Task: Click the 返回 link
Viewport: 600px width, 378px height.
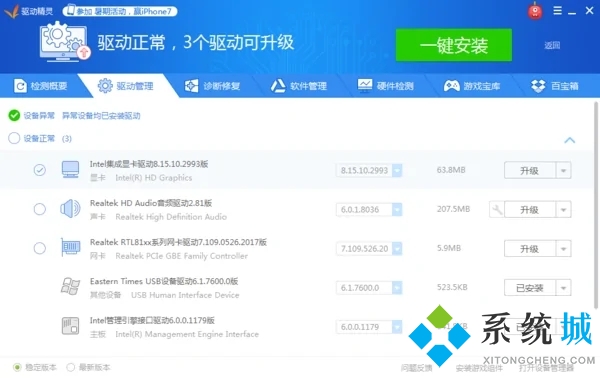Action: point(552,46)
